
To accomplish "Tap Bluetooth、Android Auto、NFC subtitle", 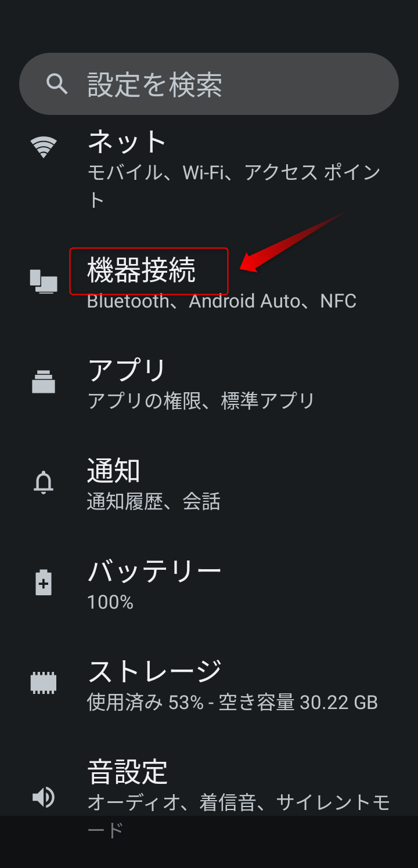I will (221, 301).
